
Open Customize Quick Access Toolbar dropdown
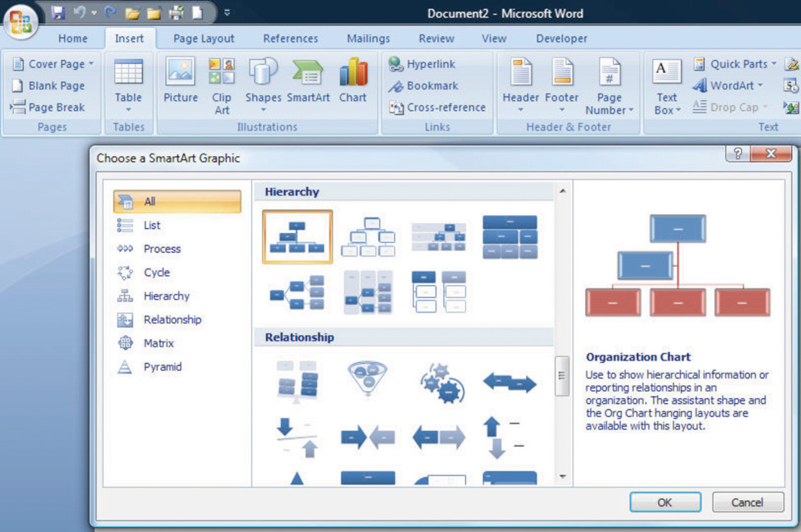click(x=227, y=13)
